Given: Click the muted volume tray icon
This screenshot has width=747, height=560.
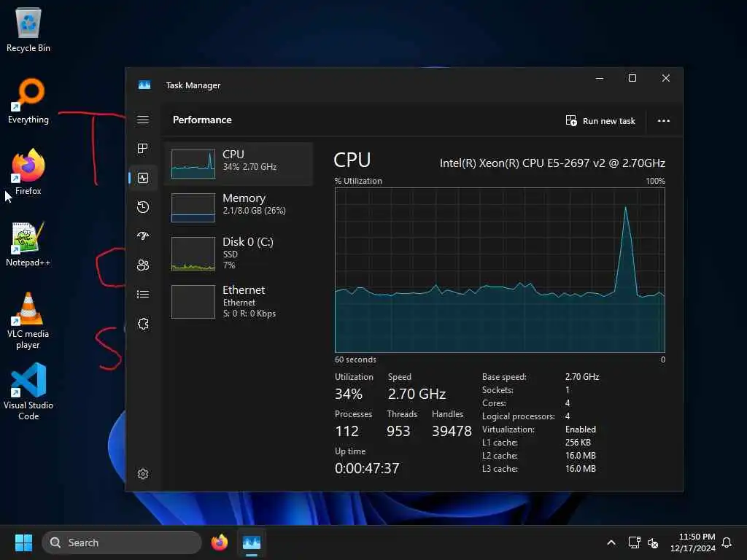Looking at the screenshot, I should 653,542.
